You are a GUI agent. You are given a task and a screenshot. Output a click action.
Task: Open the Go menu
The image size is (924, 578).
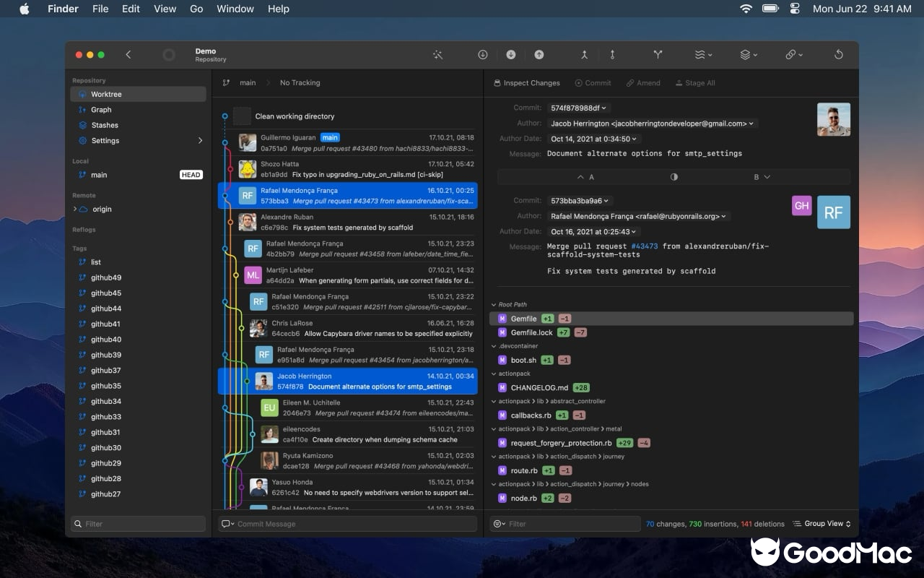pyautogui.click(x=196, y=9)
